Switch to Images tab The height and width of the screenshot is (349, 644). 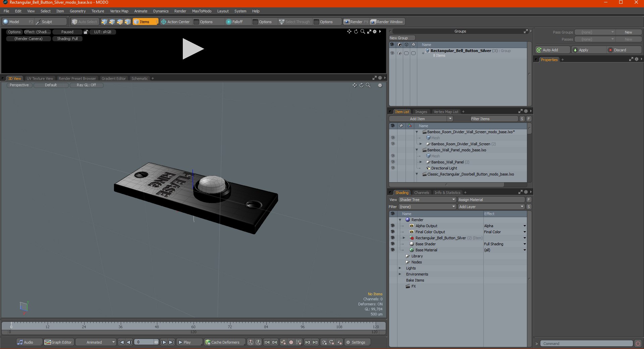pos(421,112)
